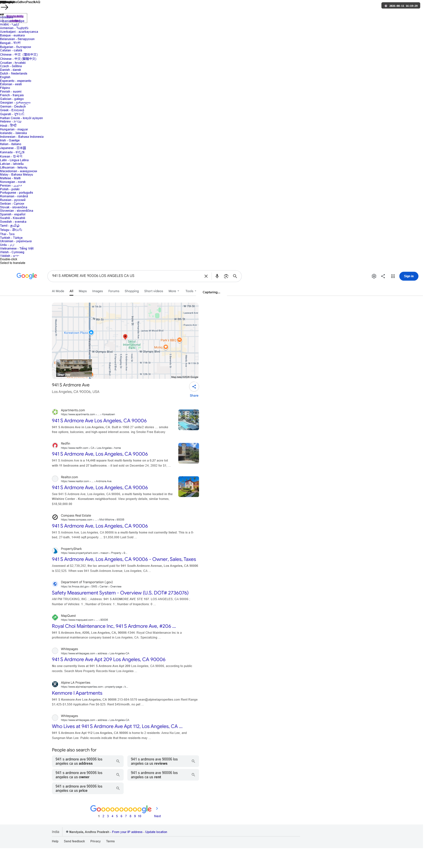
Task: Open the Apartments.com pool image thumbnail
Action: tap(188, 420)
